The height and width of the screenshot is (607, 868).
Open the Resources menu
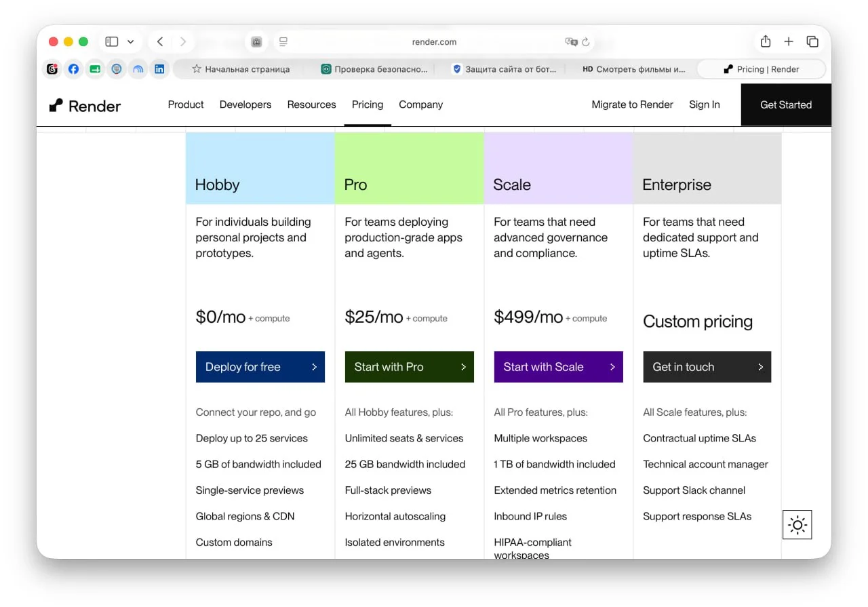(x=311, y=104)
